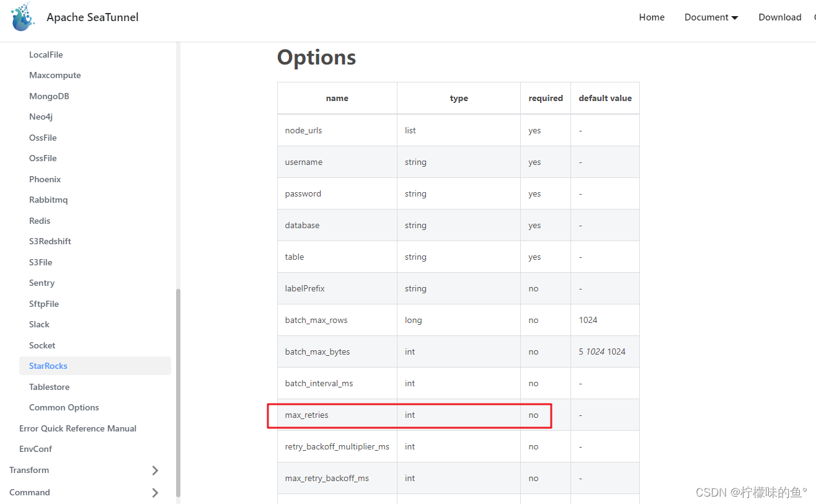
Task: Click the max_retries table cell
Action: pyautogui.click(x=337, y=415)
